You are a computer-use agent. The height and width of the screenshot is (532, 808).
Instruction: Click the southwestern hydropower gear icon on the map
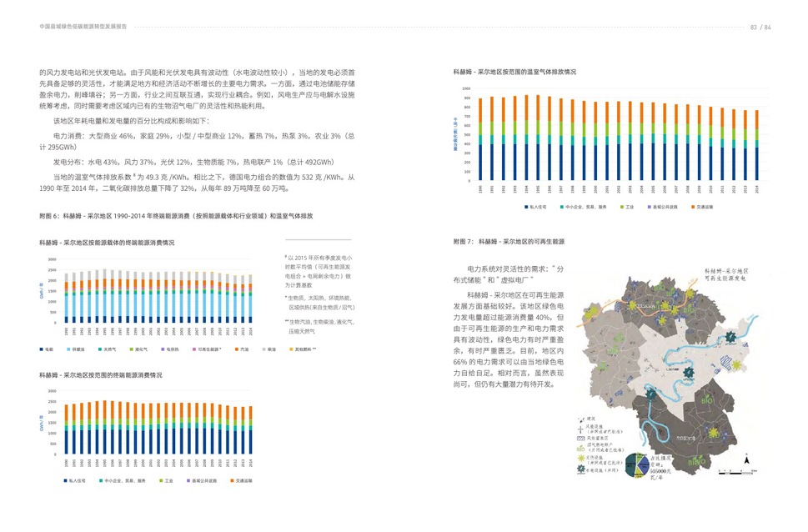[651, 395]
